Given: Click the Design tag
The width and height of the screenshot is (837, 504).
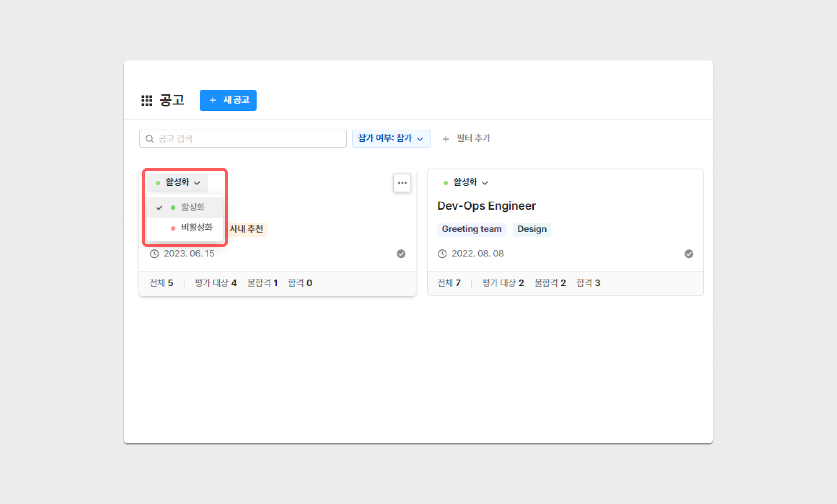Looking at the screenshot, I should coord(532,229).
